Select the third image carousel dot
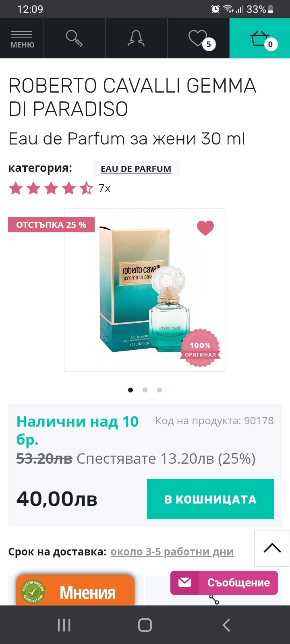This screenshot has width=290, height=644. coord(159,390)
